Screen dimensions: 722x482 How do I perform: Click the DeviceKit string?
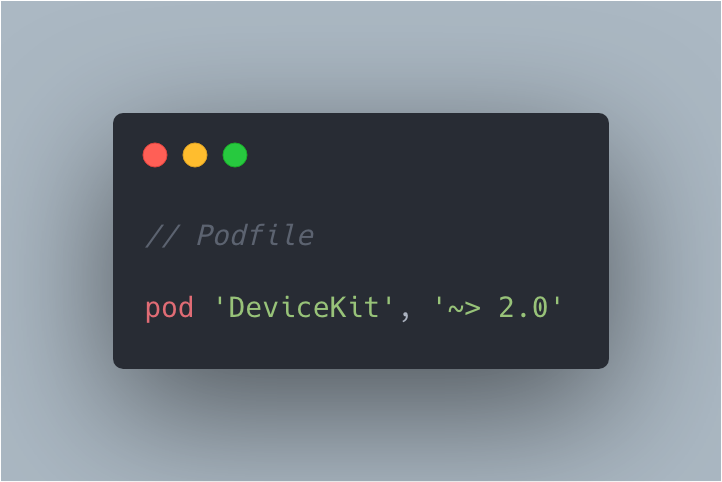click(x=304, y=307)
